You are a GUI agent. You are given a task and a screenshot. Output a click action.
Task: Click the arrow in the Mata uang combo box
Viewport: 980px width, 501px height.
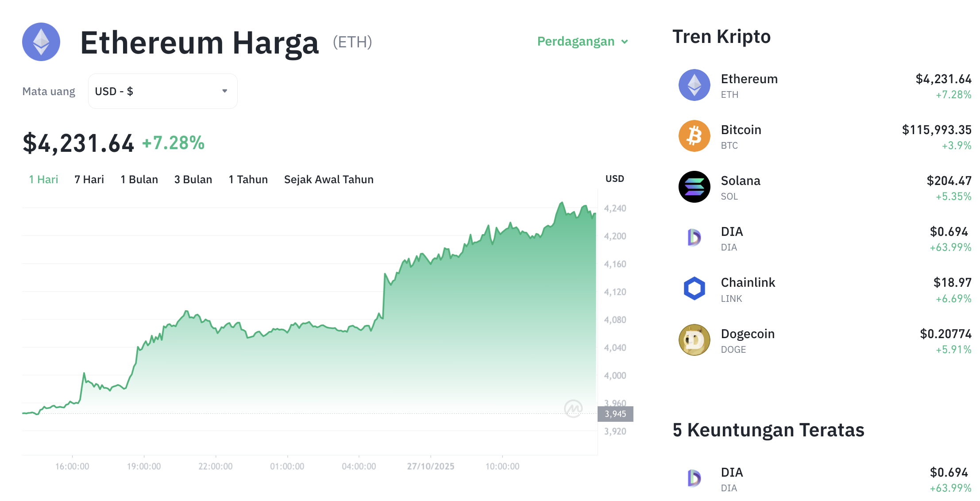(225, 91)
